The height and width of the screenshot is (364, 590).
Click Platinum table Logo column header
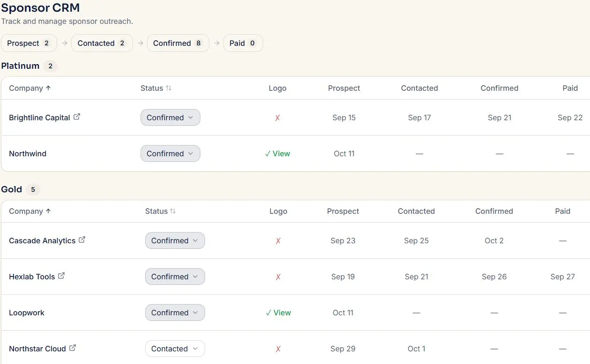(278, 88)
